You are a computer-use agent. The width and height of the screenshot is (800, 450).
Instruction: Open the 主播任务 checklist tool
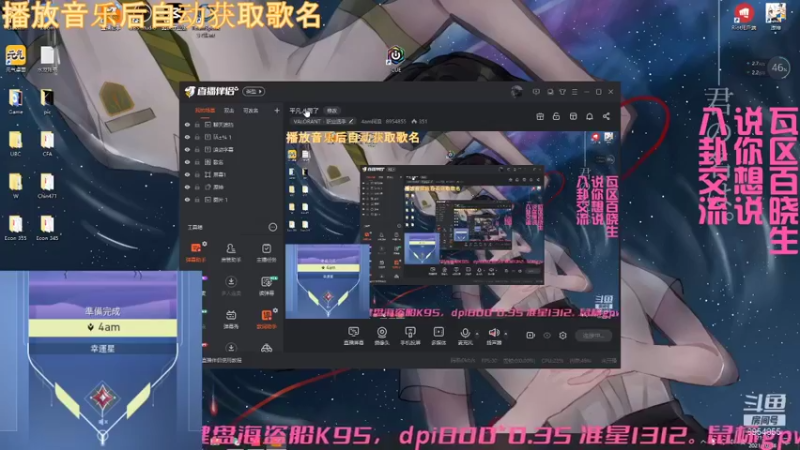[x=266, y=252]
